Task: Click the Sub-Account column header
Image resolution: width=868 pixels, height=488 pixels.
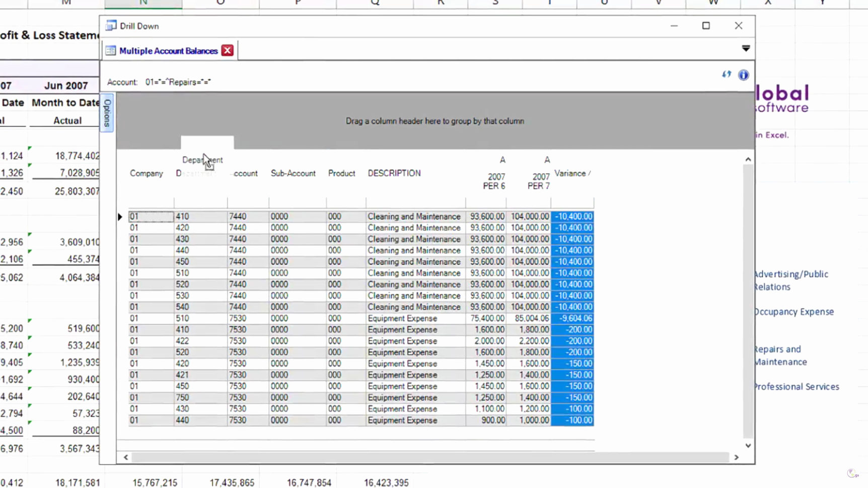Action: (293, 173)
